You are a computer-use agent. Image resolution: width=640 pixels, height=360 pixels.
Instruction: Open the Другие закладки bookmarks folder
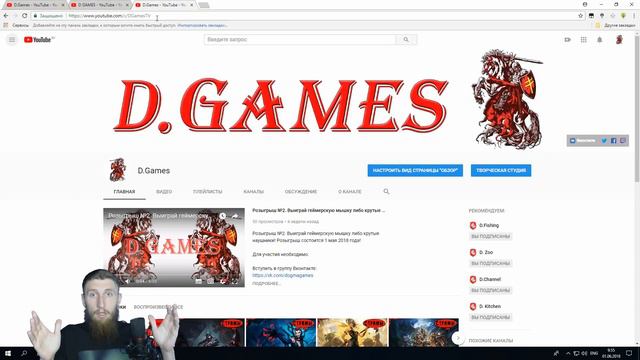click(616, 25)
